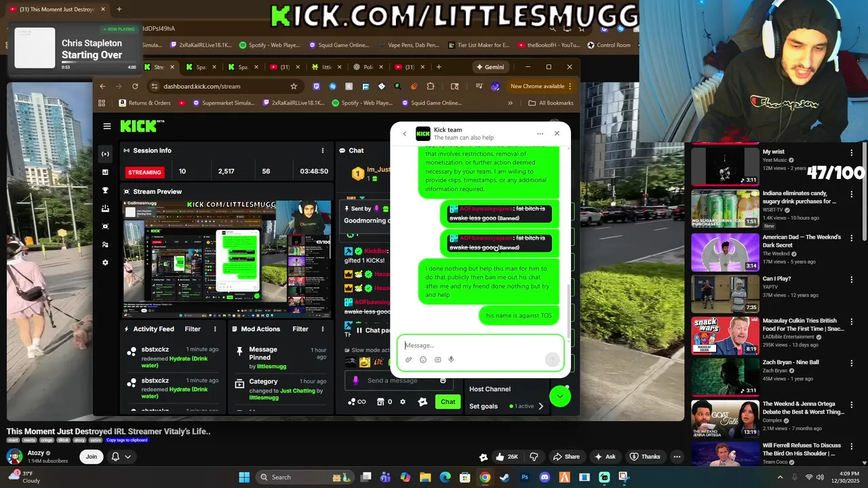Open Filter in the Activity Feed panel
The height and width of the screenshot is (488, 868).
[x=193, y=329]
